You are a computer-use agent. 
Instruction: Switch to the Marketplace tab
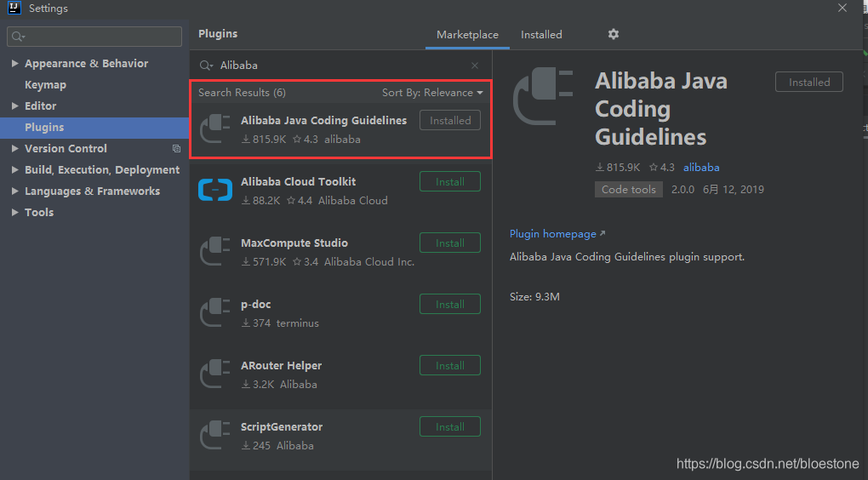click(467, 34)
